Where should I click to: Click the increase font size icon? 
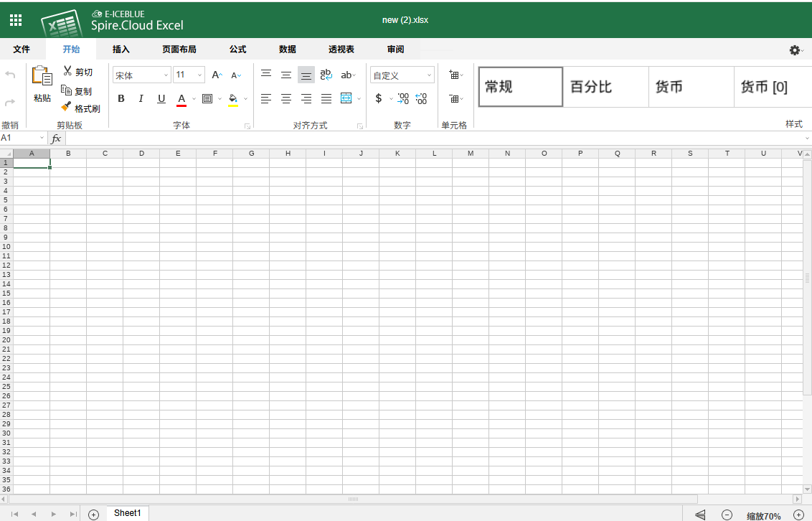click(217, 75)
